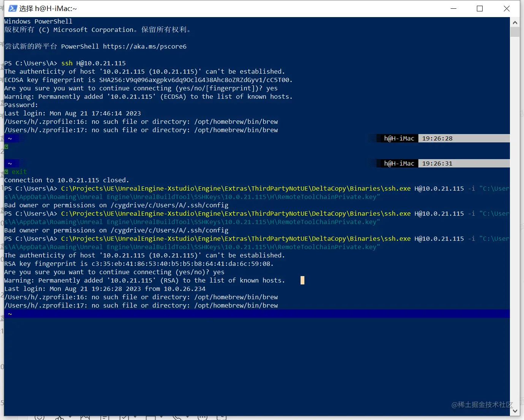Viewport: 524px width, 420px height.
Task: Click the "ECDSA key fingerprint is SHA256" line
Action: point(148,80)
